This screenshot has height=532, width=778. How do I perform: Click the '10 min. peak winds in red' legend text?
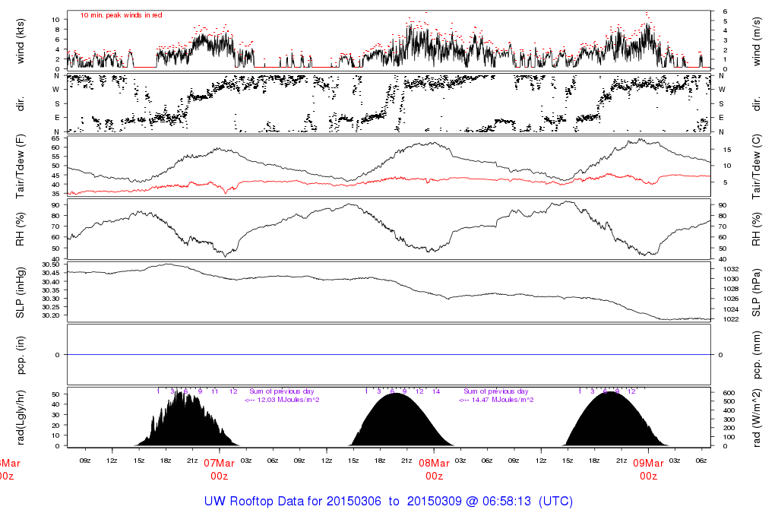[121, 15]
